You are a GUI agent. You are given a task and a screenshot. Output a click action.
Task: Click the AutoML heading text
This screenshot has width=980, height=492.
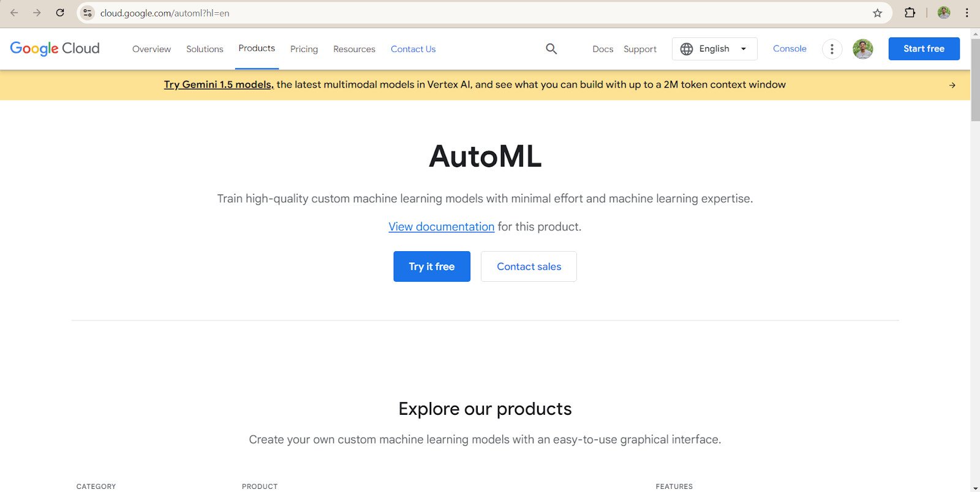485,156
